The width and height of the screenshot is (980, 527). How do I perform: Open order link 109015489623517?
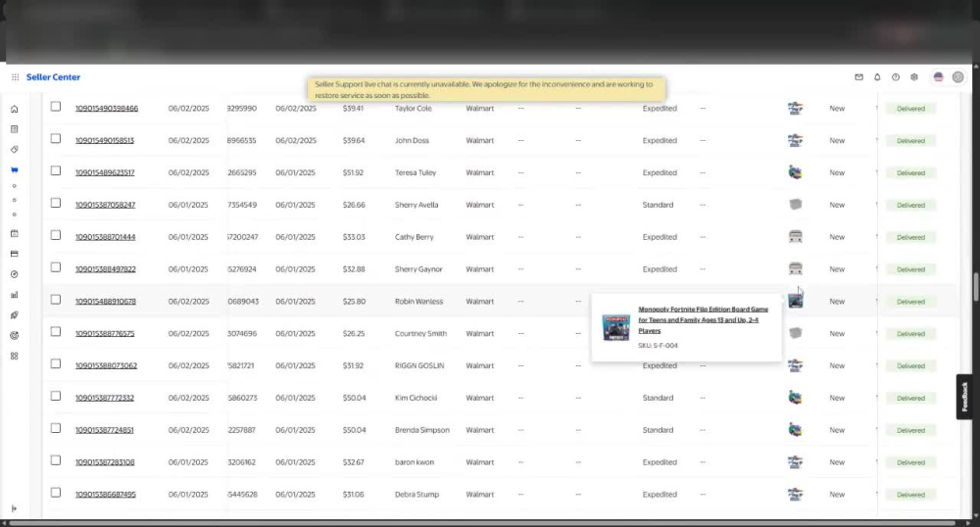tap(105, 172)
